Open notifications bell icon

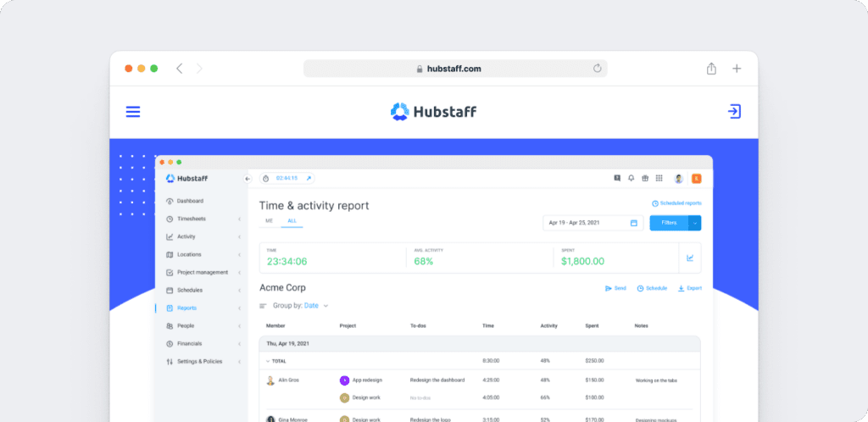point(631,178)
